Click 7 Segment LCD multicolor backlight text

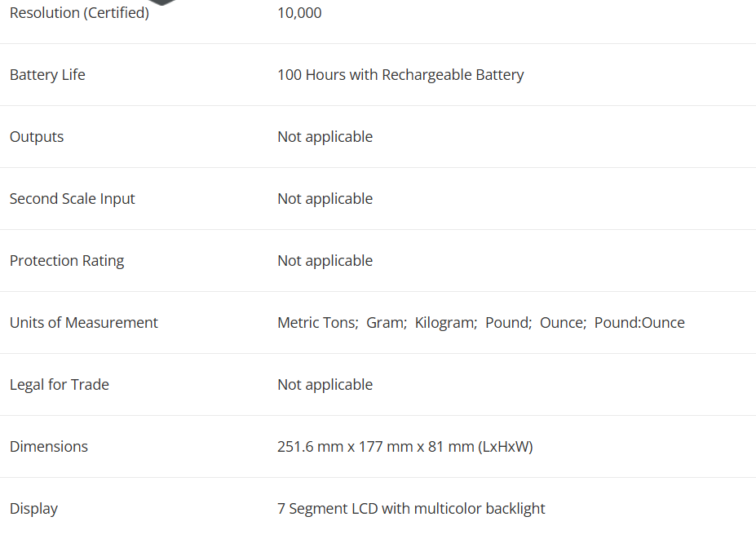click(411, 509)
